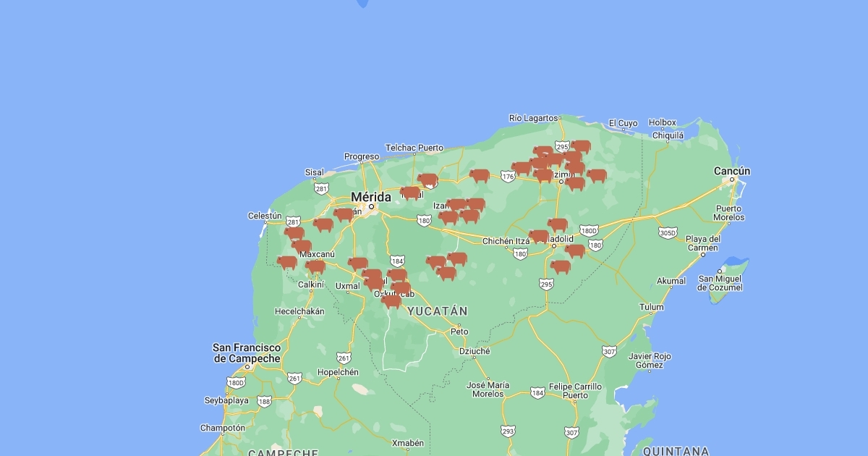868x456 pixels.
Task: Click the Holbox label
Action: [663, 123]
